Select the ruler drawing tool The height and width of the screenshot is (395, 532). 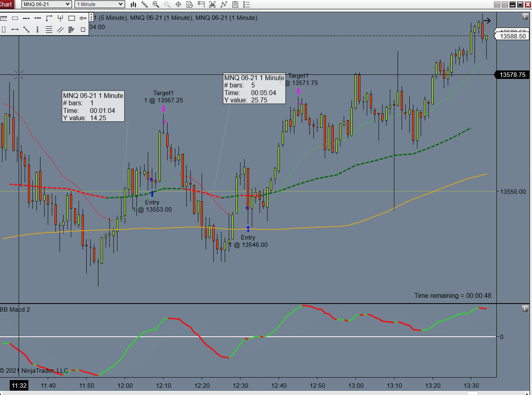click(x=4, y=18)
